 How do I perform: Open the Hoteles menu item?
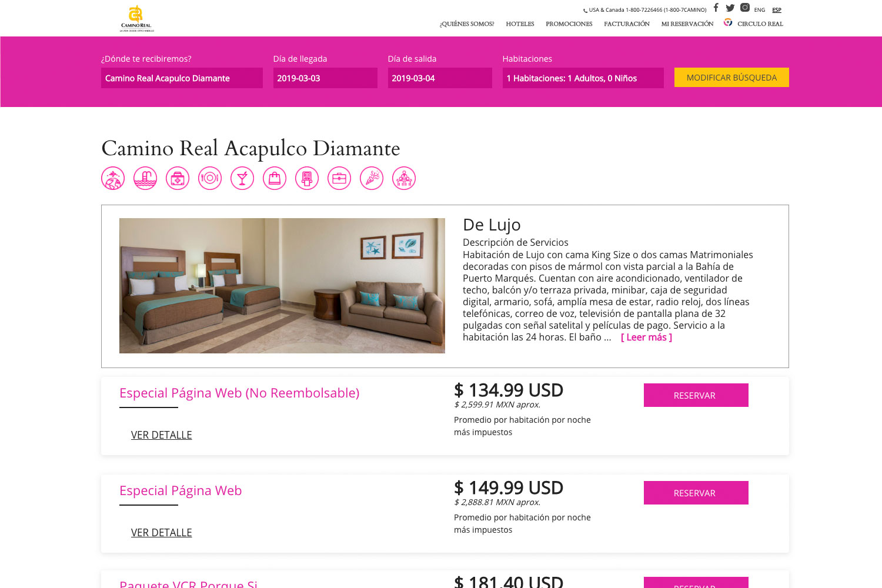pyautogui.click(x=520, y=24)
